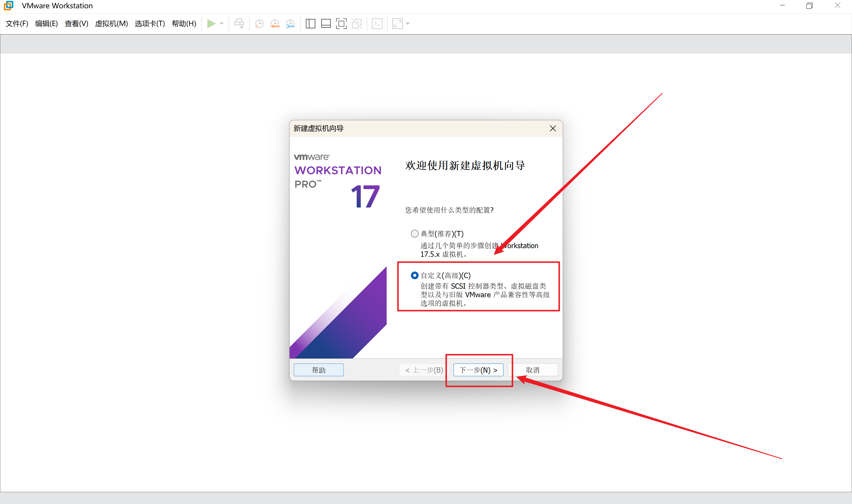Enter full screen mode icon
The image size is (852, 504).
tap(341, 23)
